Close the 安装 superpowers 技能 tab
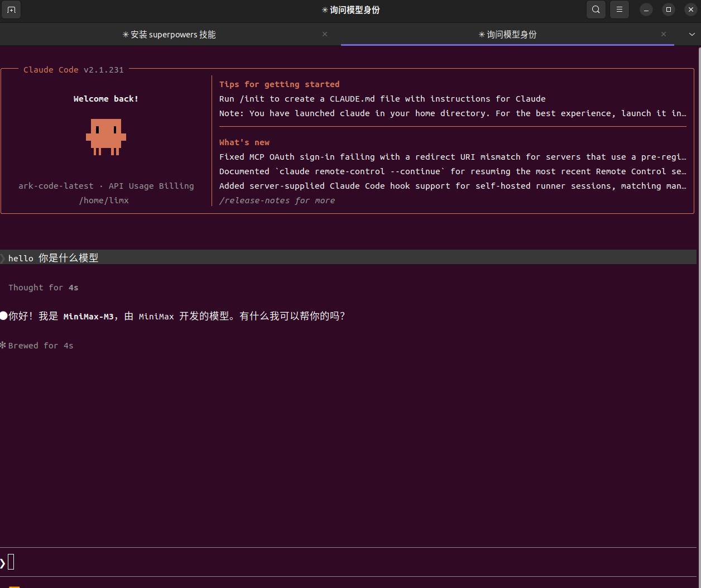The height and width of the screenshot is (588, 701). (325, 34)
